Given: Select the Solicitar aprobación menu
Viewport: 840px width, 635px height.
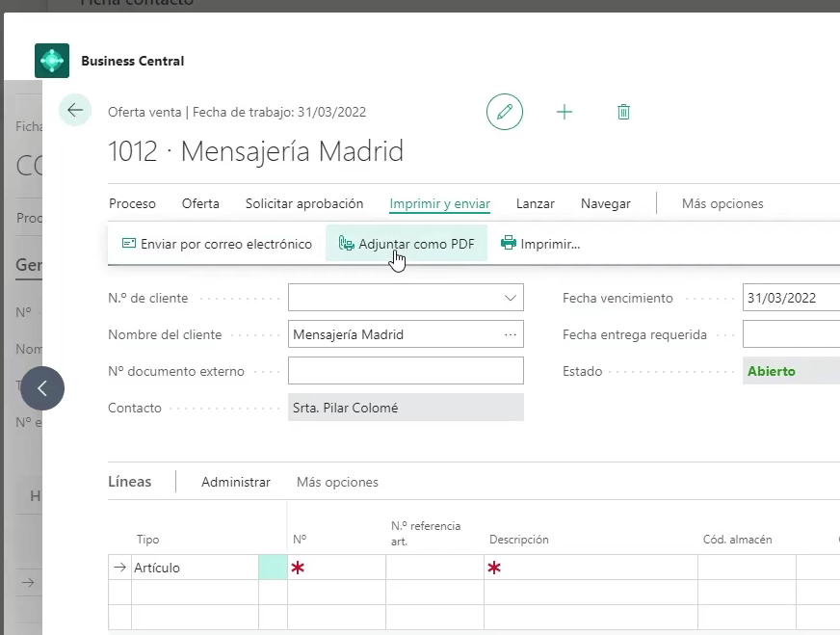Looking at the screenshot, I should pyautogui.click(x=304, y=203).
